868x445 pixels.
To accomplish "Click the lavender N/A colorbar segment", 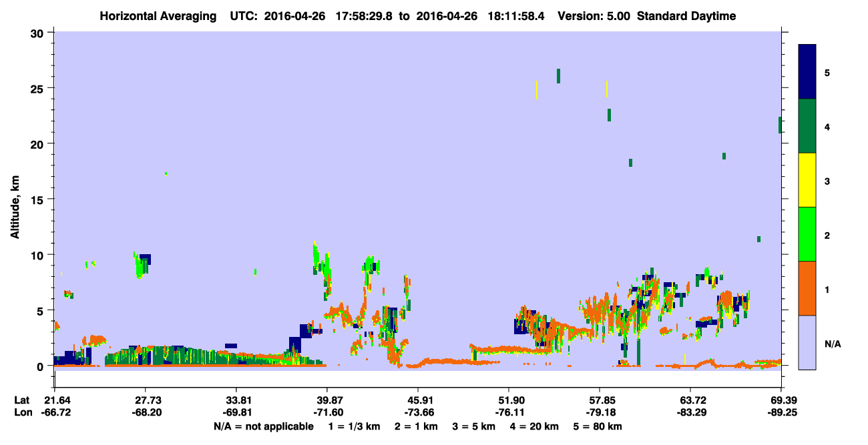I will pyautogui.click(x=807, y=342).
